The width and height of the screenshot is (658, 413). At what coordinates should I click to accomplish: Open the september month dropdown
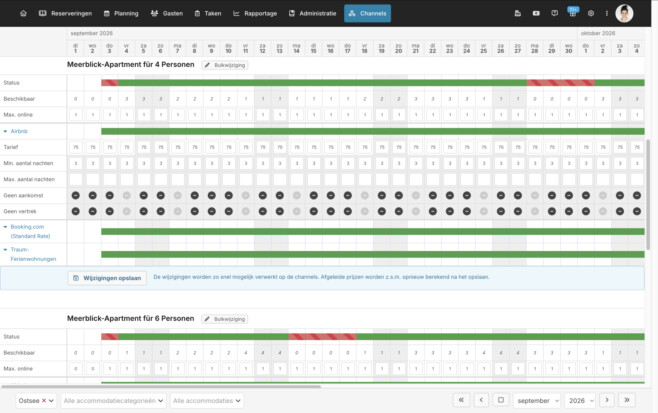538,400
